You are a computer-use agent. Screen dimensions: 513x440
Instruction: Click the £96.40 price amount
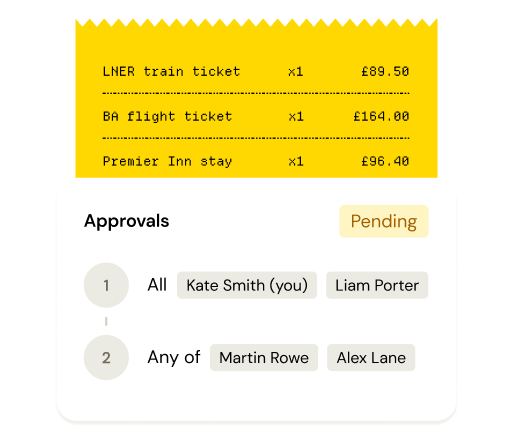click(385, 161)
